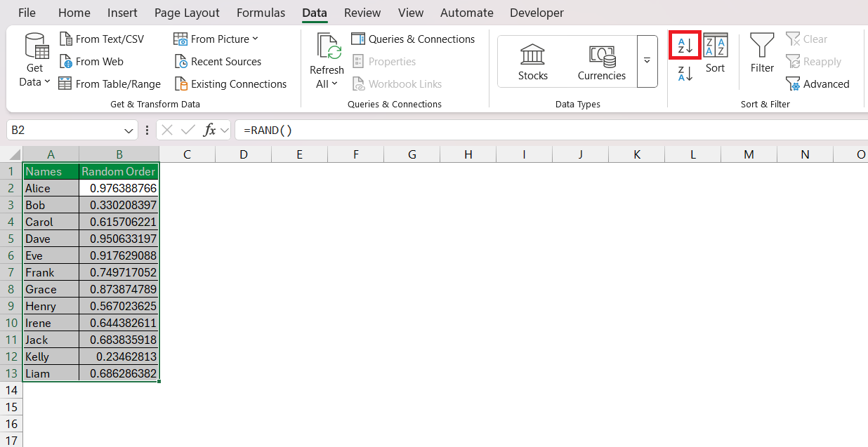Open Queries & Connections pane
This screenshot has width=868, height=447.
(413, 39)
